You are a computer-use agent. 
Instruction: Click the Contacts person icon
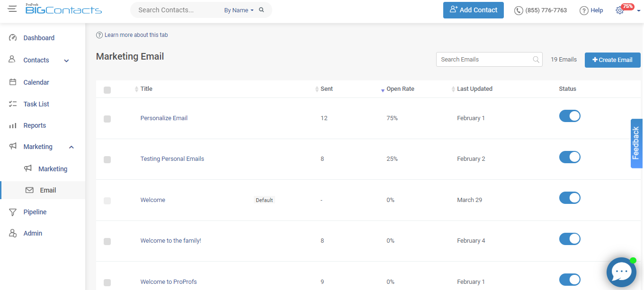point(13,60)
